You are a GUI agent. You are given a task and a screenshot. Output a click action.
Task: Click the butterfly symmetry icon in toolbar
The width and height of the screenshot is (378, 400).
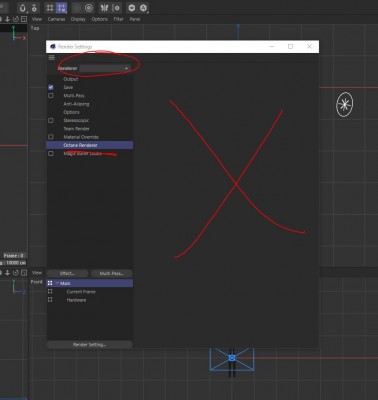(x=104, y=8)
